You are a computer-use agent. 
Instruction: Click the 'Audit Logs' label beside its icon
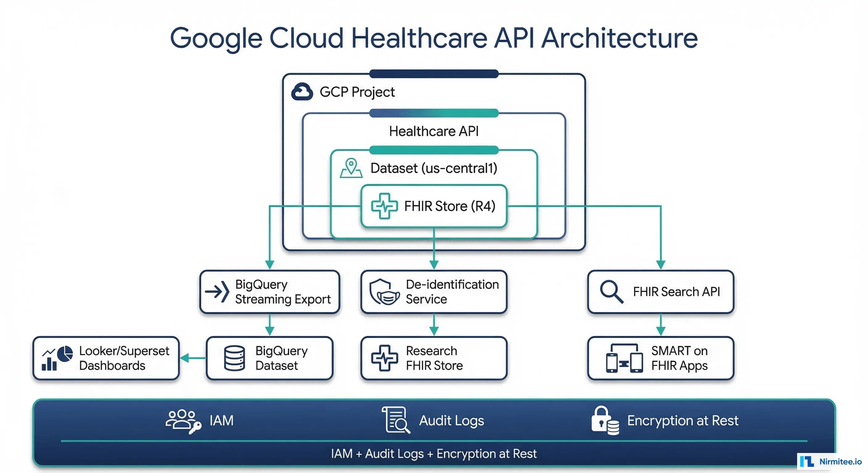click(x=452, y=421)
